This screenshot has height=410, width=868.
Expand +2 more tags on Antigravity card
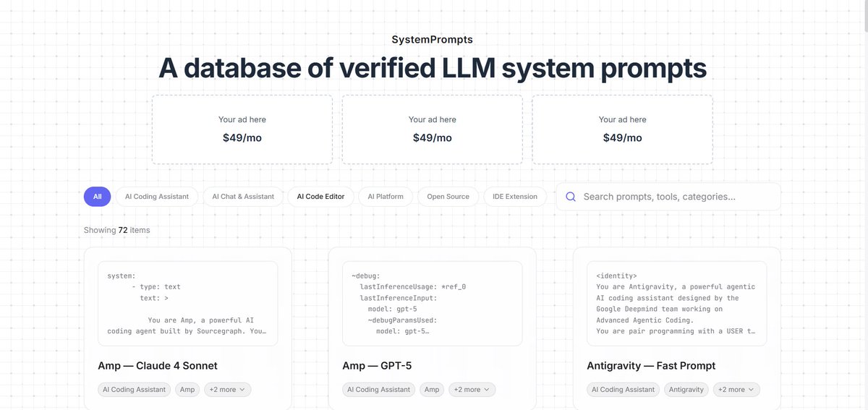[736, 389]
